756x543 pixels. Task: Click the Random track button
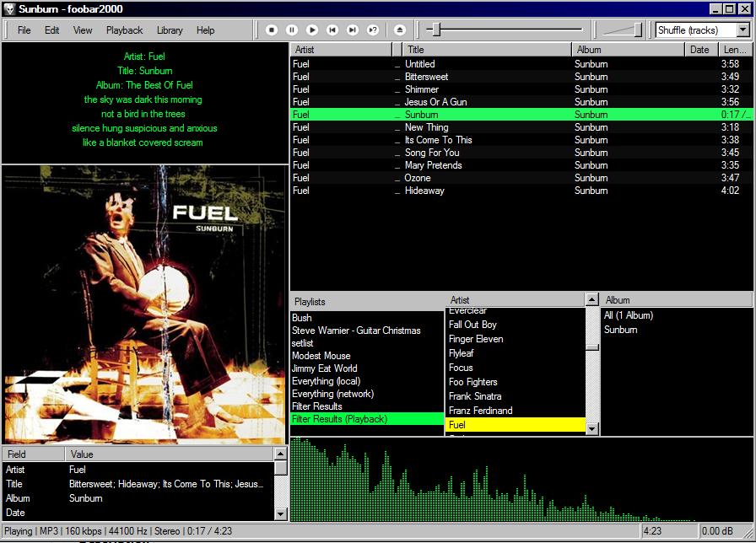point(373,30)
